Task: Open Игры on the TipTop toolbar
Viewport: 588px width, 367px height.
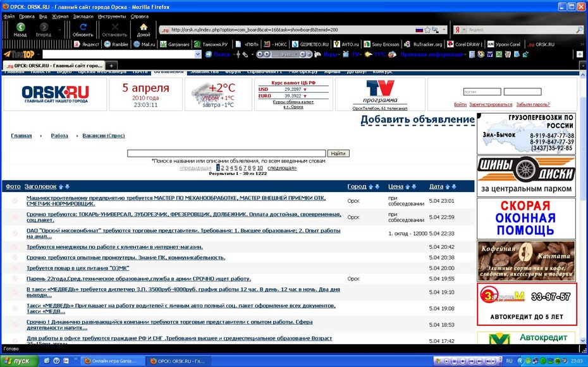Action: coord(331,54)
